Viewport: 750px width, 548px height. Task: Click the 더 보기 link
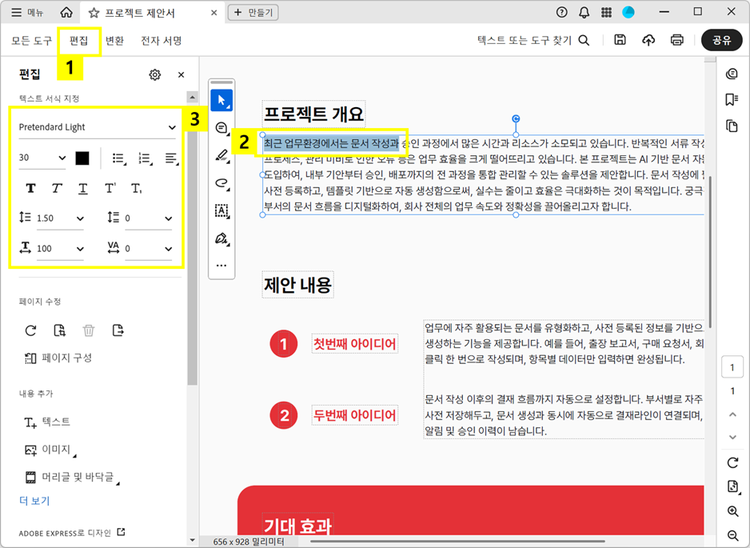point(34,501)
